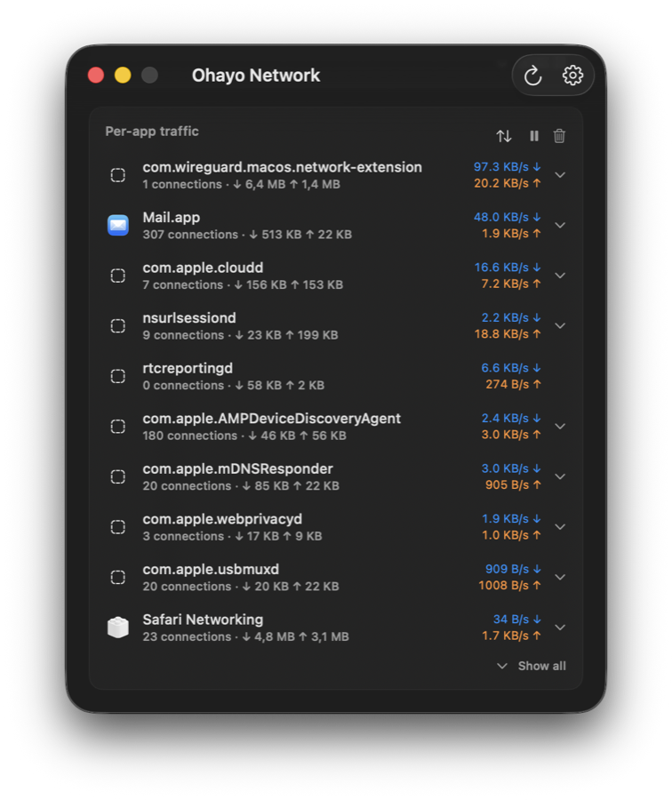This screenshot has height=800, width=672.
Task: Click placeholder icon beside nsurlsessiond
Action: click(x=118, y=325)
